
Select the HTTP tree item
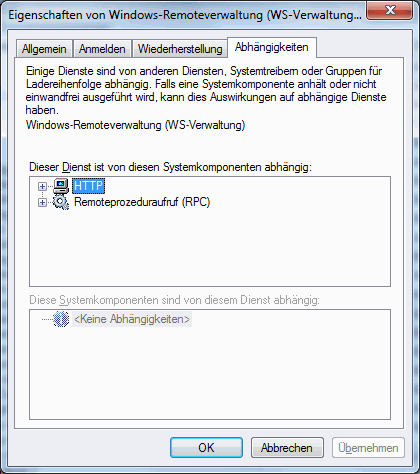[89, 186]
